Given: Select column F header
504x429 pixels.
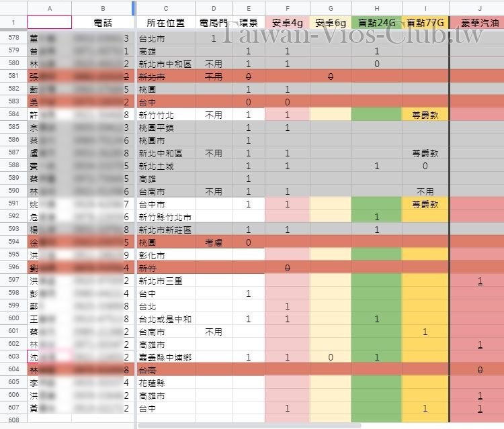Looking at the screenshot, I should click(288, 8).
